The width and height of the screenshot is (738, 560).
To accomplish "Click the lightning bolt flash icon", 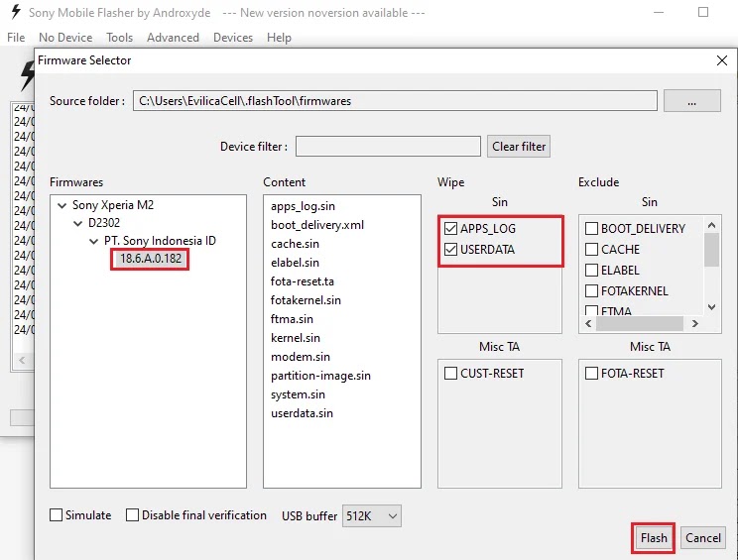I will pyautogui.click(x=27, y=74).
